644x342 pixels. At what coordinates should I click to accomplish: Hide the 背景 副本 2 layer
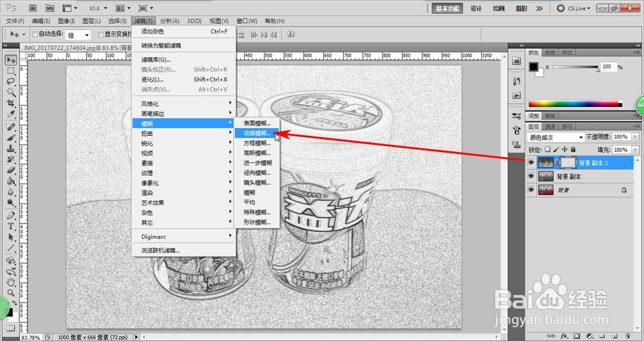[531, 162]
